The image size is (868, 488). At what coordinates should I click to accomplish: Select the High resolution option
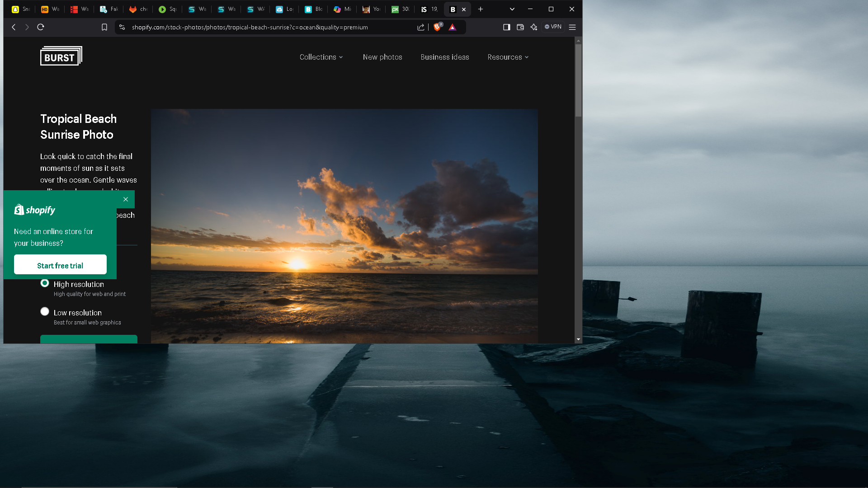pyautogui.click(x=45, y=283)
